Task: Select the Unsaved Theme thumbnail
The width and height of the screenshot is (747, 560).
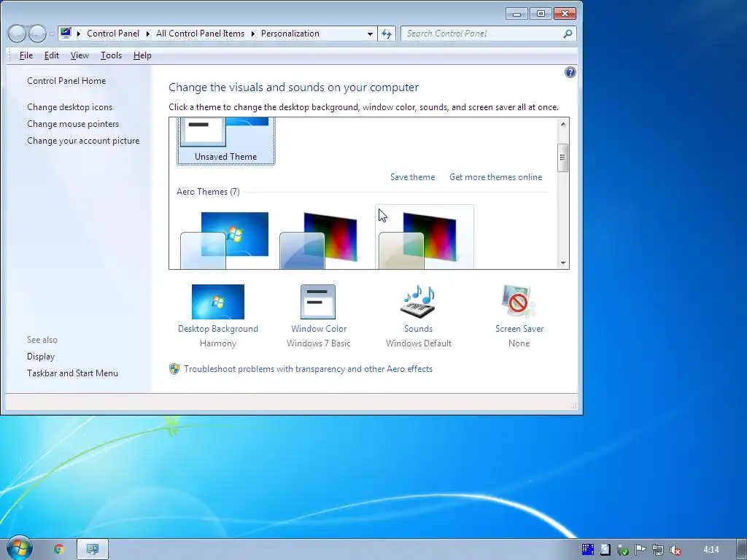Action: pos(226,141)
